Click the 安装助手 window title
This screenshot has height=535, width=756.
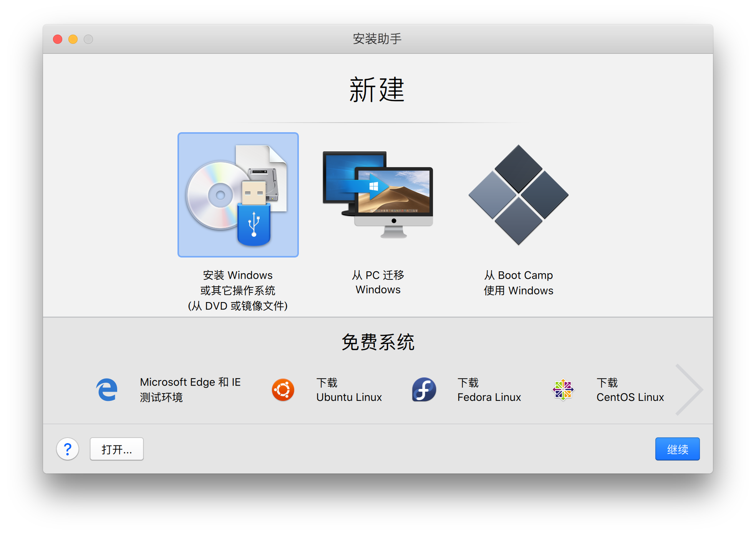click(x=378, y=38)
